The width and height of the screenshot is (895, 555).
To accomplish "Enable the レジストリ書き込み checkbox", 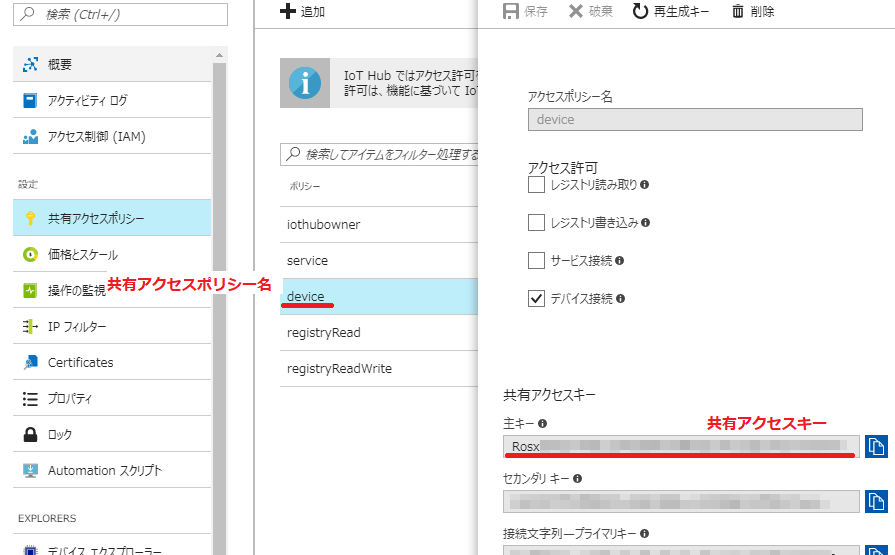I will 536,223.
